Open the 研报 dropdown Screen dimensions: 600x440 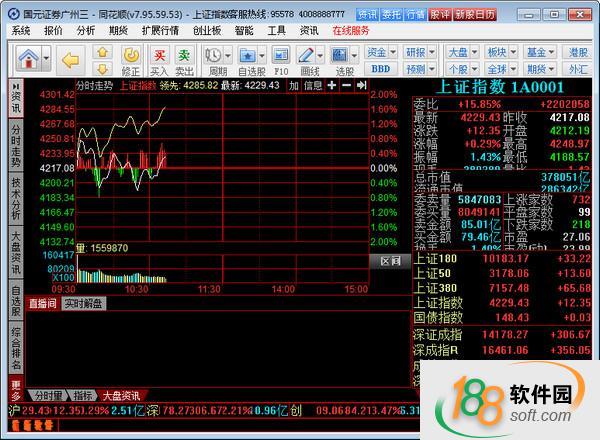pyautogui.click(x=420, y=52)
